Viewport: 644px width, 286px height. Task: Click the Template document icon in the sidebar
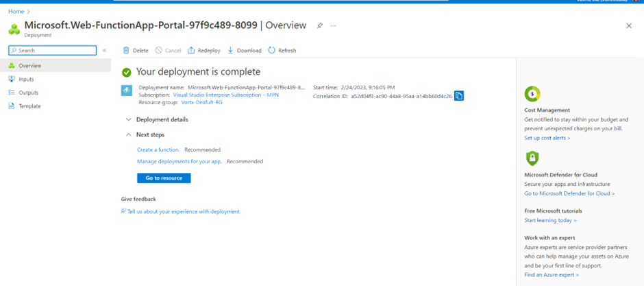click(x=12, y=106)
